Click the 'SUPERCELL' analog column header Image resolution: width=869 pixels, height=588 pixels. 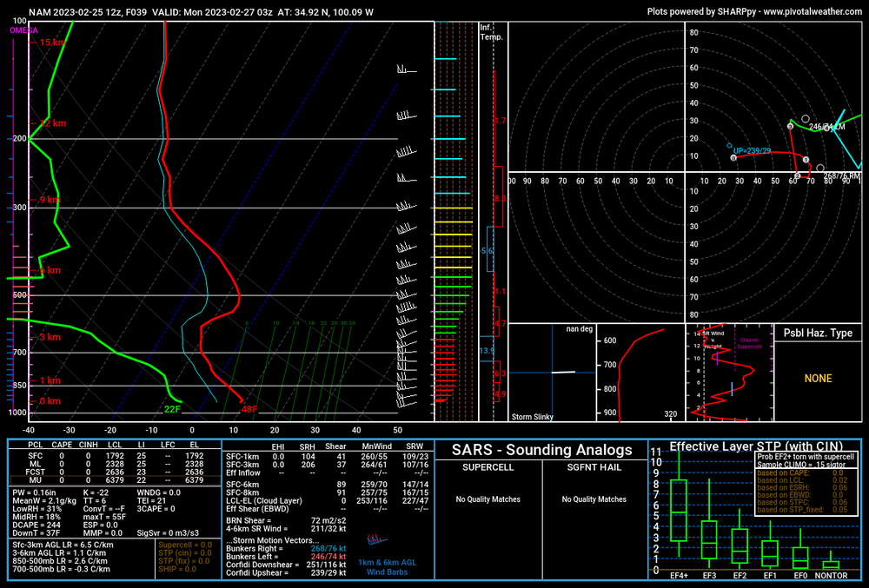[x=488, y=467]
